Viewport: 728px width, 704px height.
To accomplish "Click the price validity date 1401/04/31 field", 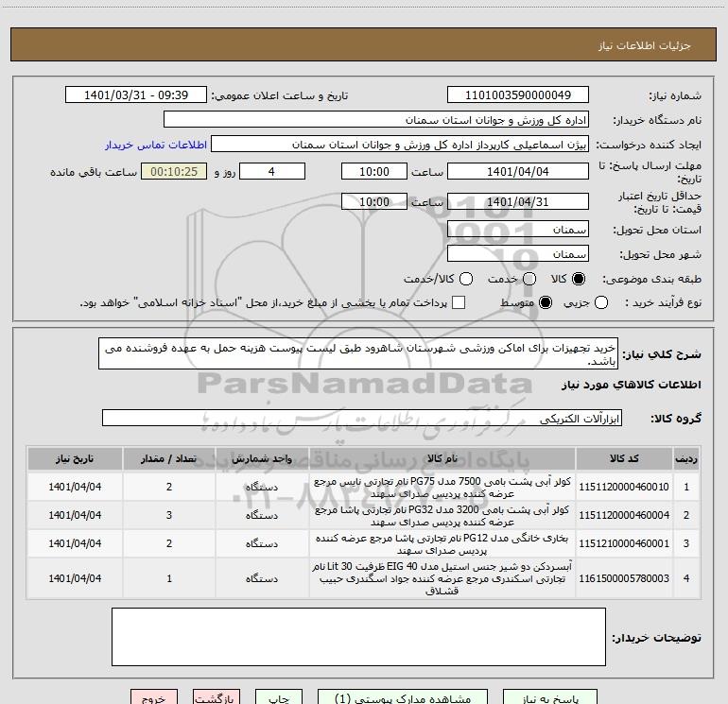I will tap(518, 202).
